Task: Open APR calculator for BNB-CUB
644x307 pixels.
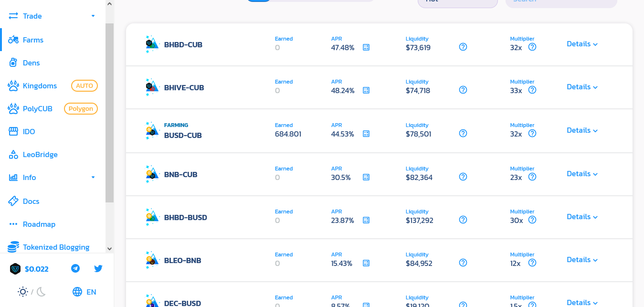Action: tap(366, 177)
